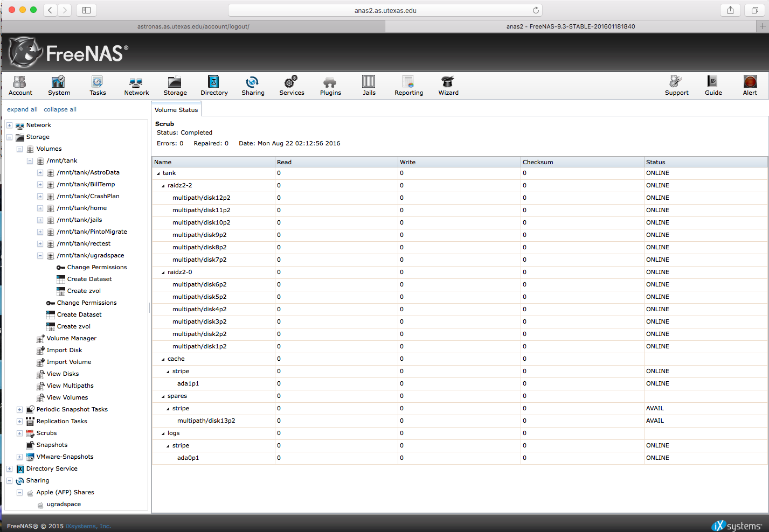This screenshot has width=769, height=532.
Task: Switch to astronas logout browser tab
Action: (193, 26)
